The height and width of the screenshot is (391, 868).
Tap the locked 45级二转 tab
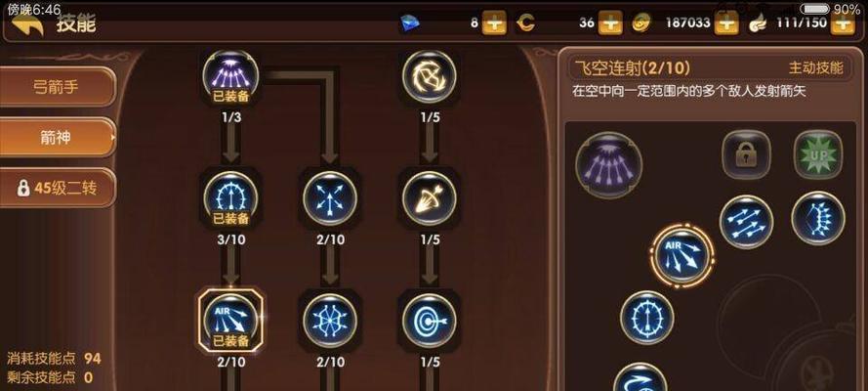point(58,188)
